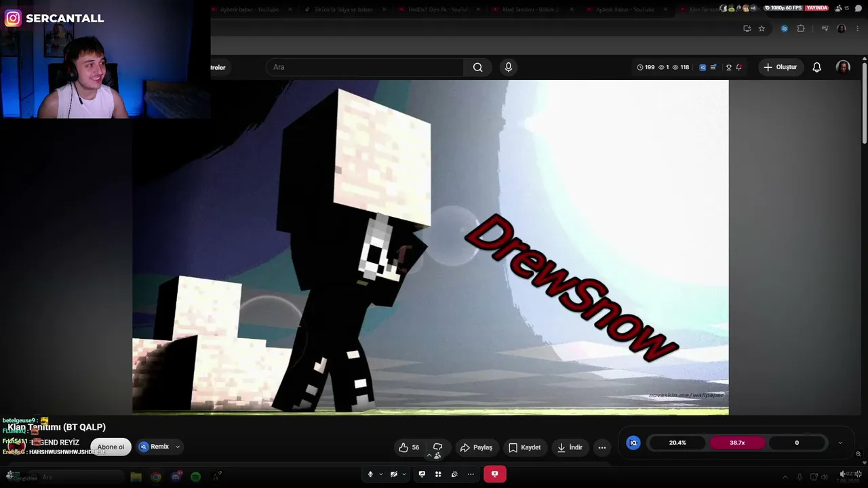Click the soundboard icon in the call toolbar
Viewport: 868px width, 488px height.
click(454, 474)
